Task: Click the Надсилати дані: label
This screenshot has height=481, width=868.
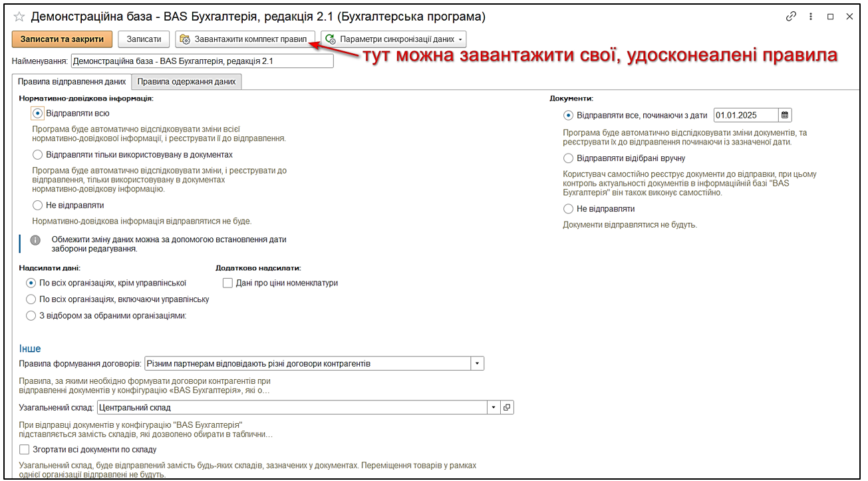Action: point(50,268)
